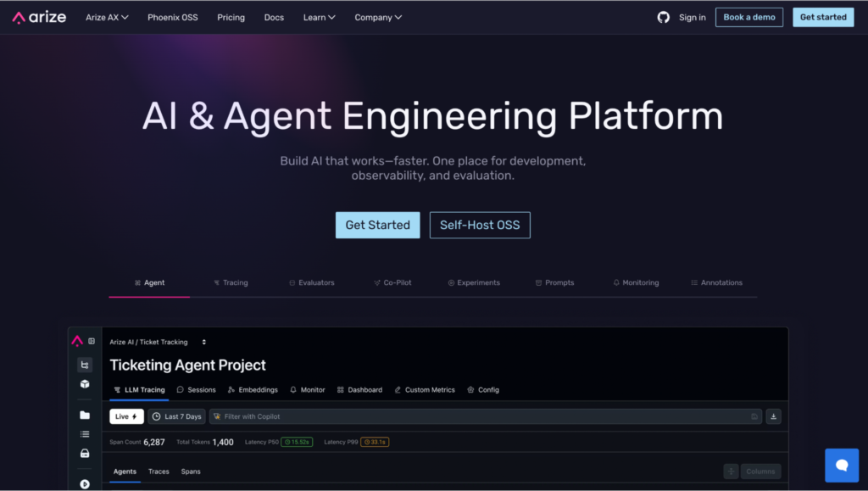Viewport: 868px width, 491px height.
Task: Click the LLM Tracing tab icon
Action: pos(117,390)
